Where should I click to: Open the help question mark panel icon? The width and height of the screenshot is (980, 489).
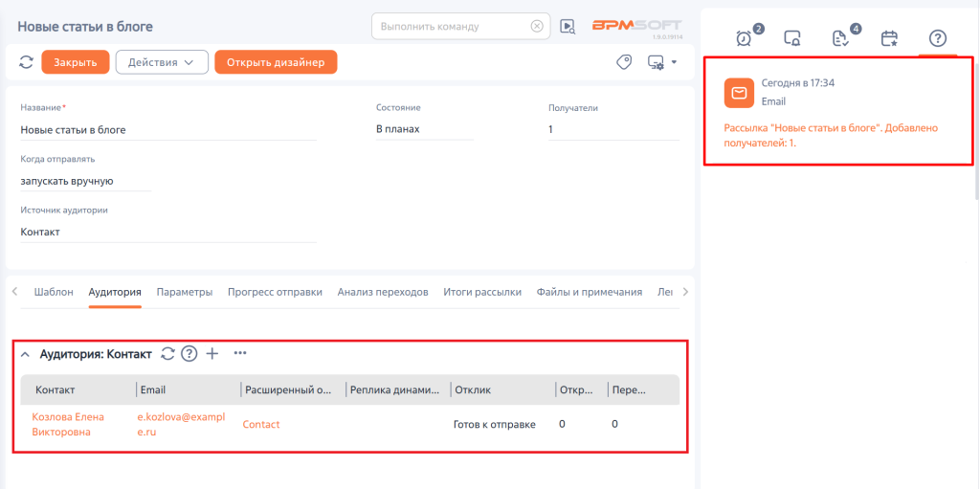tap(938, 39)
